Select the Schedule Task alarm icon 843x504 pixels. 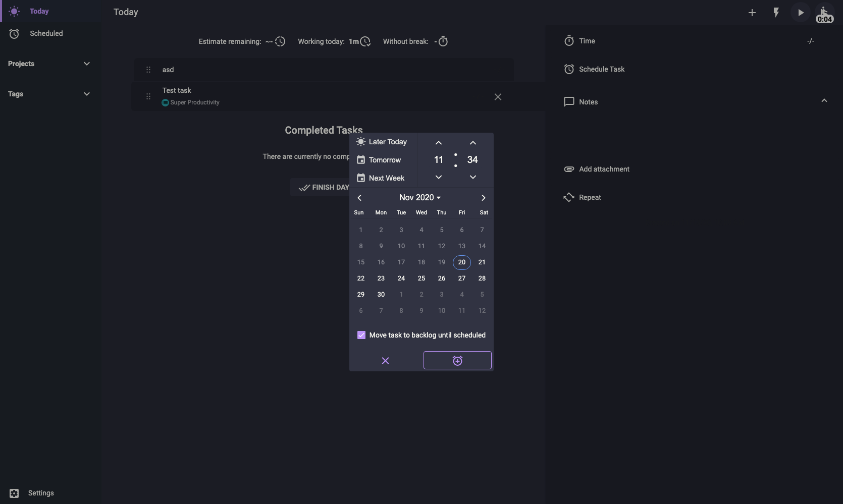pyautogui.click(x=568, y=69)
